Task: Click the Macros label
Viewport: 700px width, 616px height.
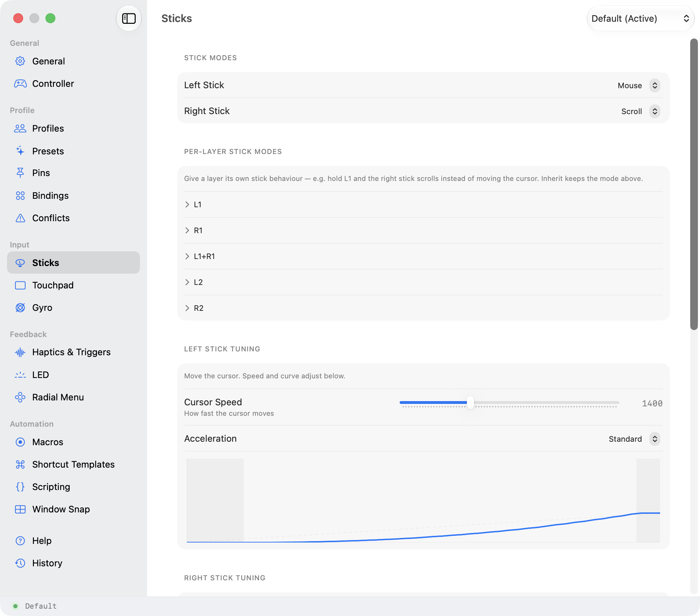Action: tap(48, 442)
